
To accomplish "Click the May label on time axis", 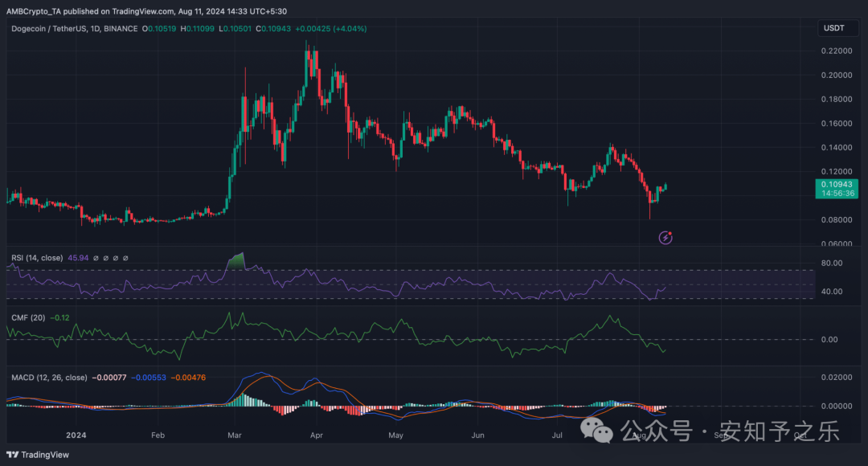I will [395, 435].
